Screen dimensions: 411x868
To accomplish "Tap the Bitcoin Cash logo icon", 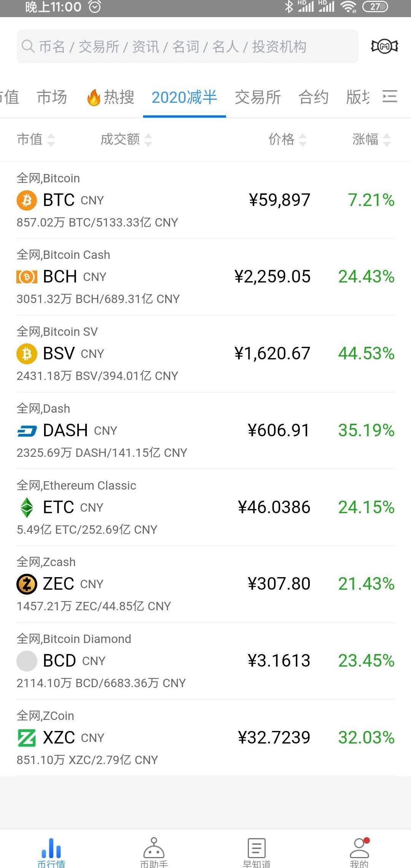I will tap(27, 277).
